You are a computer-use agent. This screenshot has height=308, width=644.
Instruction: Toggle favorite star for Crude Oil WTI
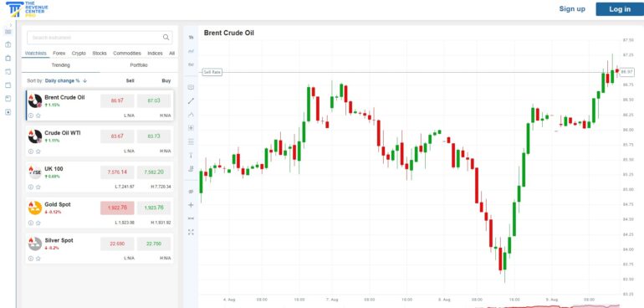38,151
